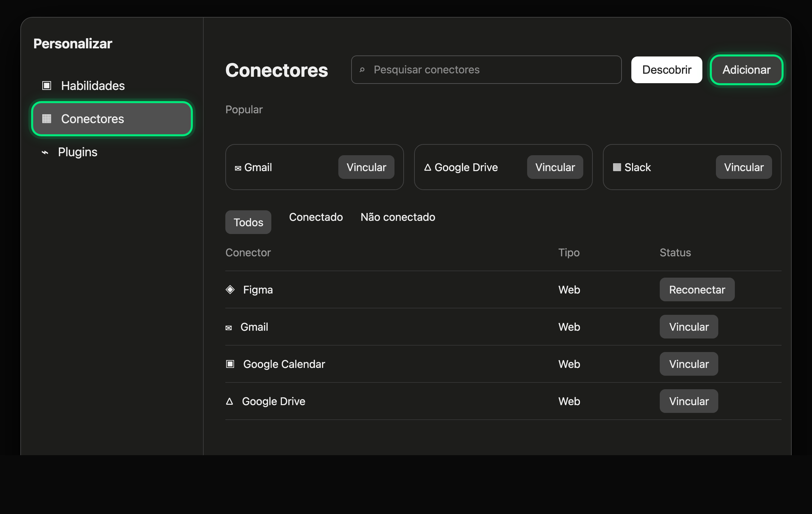Click the Status column header
This screenshot has height=514, width=812.
pos(675,253)
